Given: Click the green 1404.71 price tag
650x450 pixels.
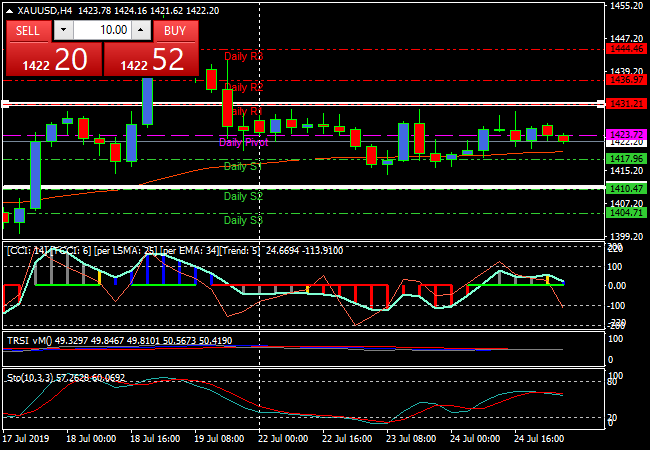Looking at the screenshot, I should pos(626,213).
